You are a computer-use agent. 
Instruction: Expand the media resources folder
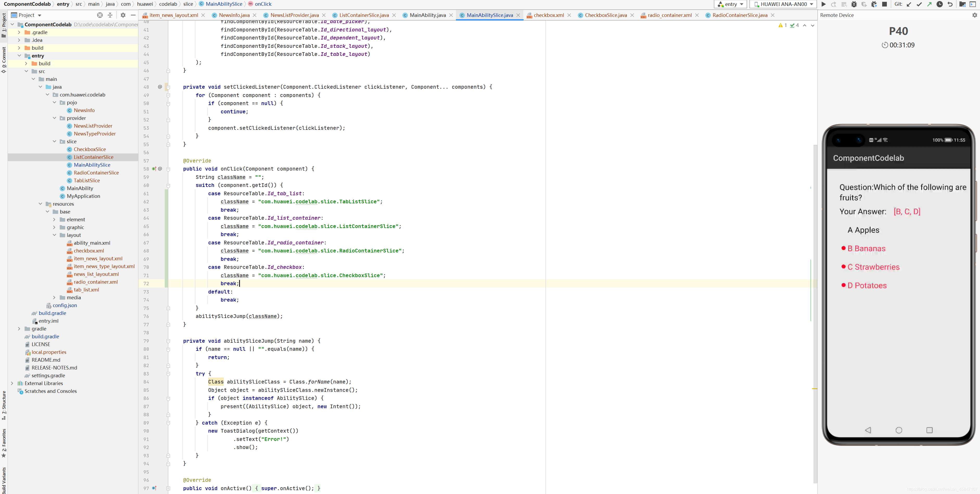[54, 297]
